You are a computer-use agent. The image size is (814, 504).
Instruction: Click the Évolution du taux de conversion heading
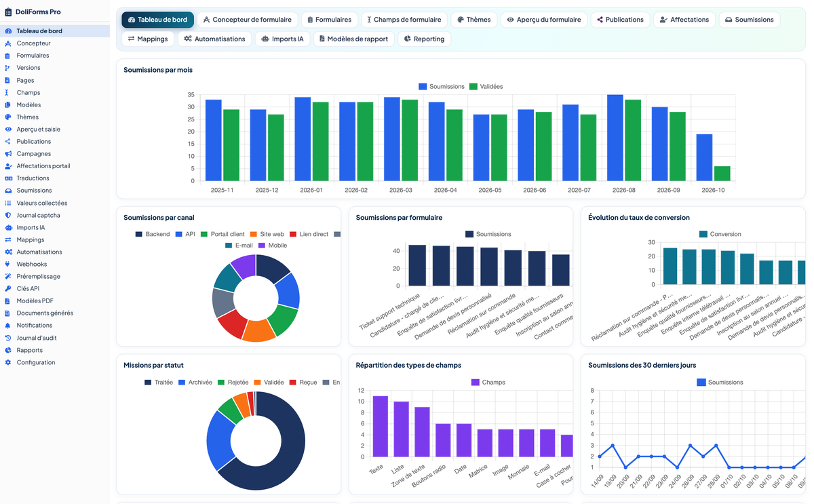[x=639, y=218]
